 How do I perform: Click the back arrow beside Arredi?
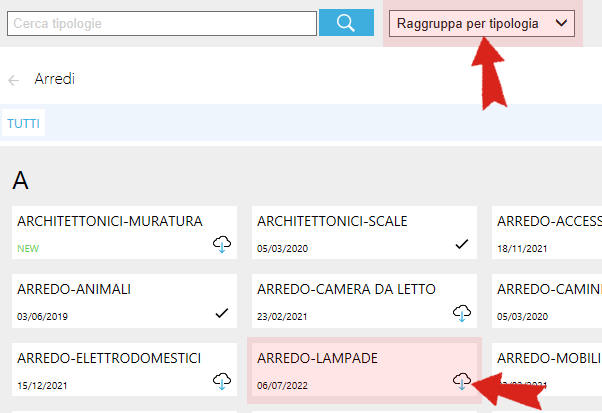[13, 80]
